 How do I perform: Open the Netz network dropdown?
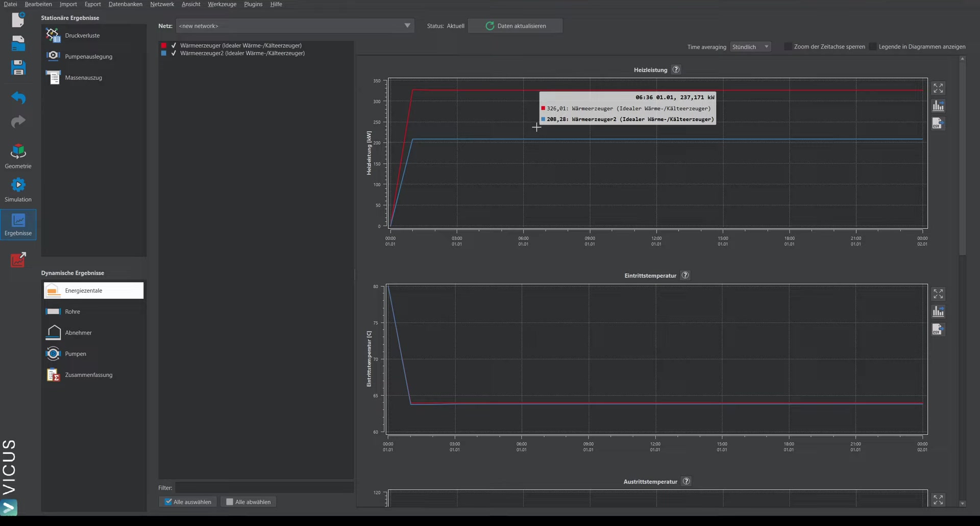pos(295,26)
